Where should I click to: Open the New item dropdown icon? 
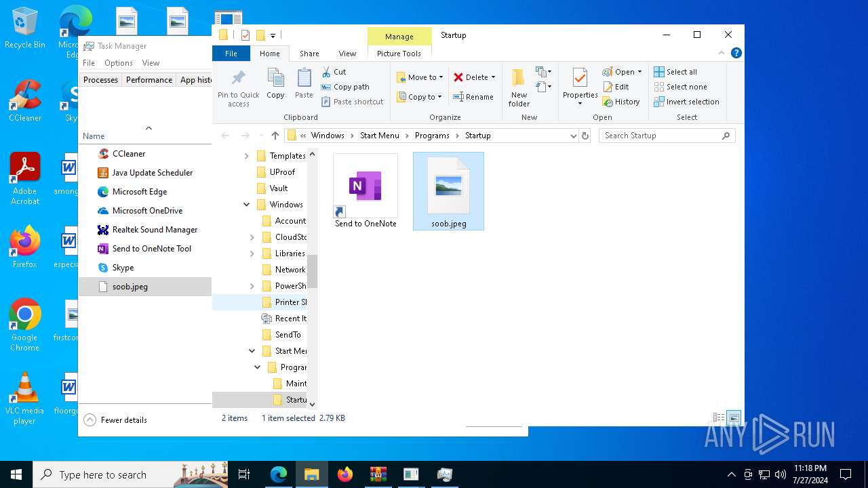pyautogui.click(x=542, y=72)
